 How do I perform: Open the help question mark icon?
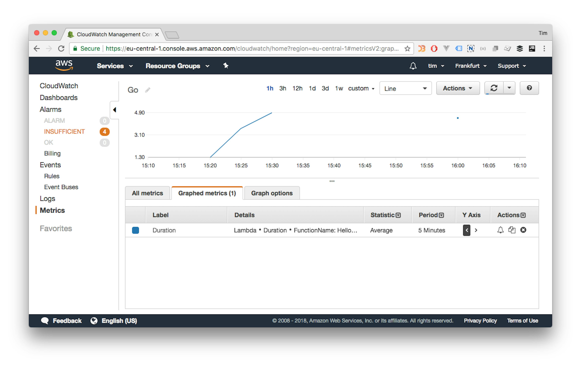point(529,88)
